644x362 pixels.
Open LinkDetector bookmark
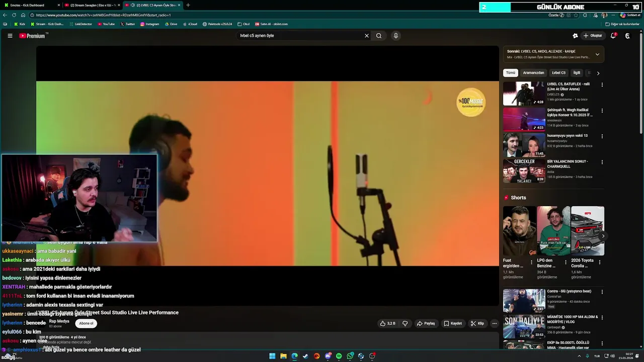click(x=80, y=24)
